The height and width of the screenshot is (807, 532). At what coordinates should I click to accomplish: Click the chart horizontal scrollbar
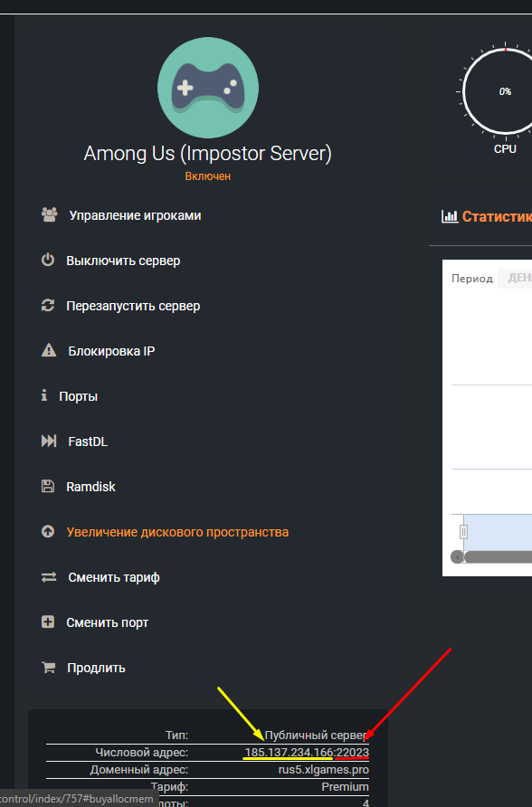pyautogui.click(x=498, y=557)
